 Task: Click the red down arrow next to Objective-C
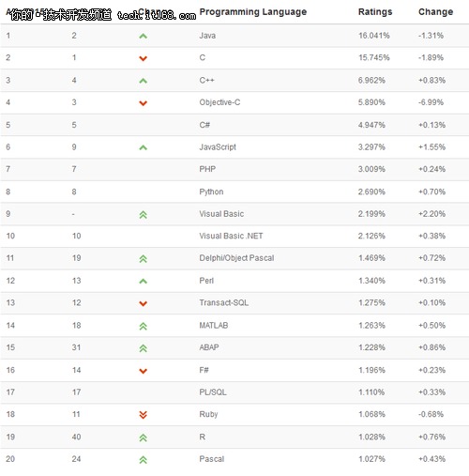click(143, 103)
